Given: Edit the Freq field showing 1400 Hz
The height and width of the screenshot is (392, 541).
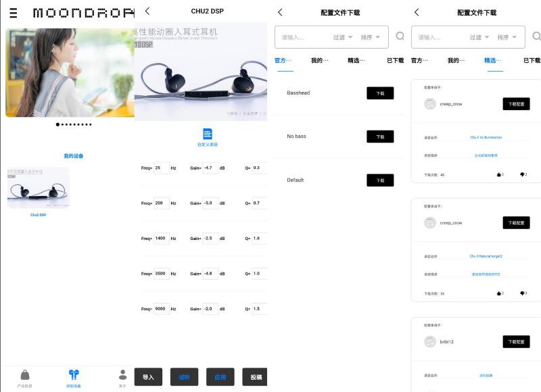Looking at the screenshot, I should [x=162, y=238].
